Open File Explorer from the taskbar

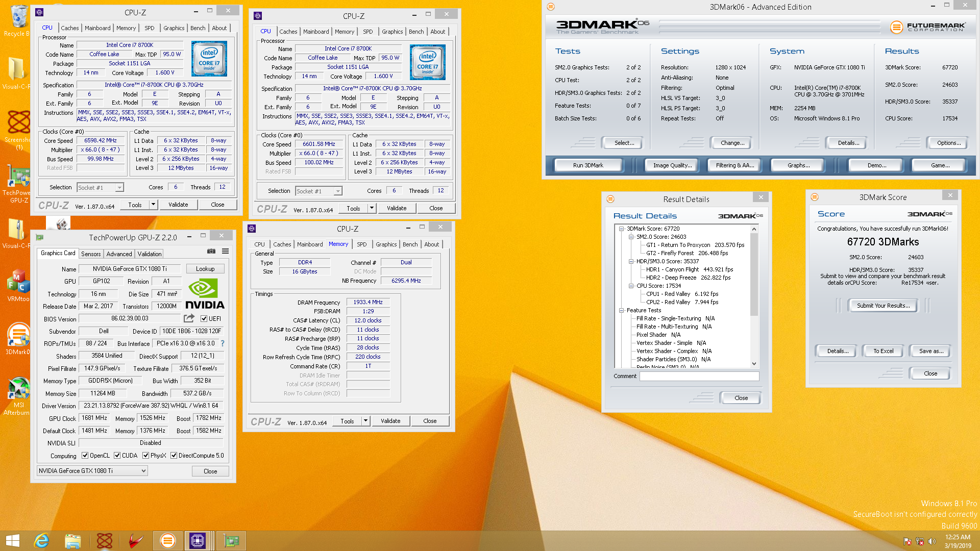[x=72, y=541]
